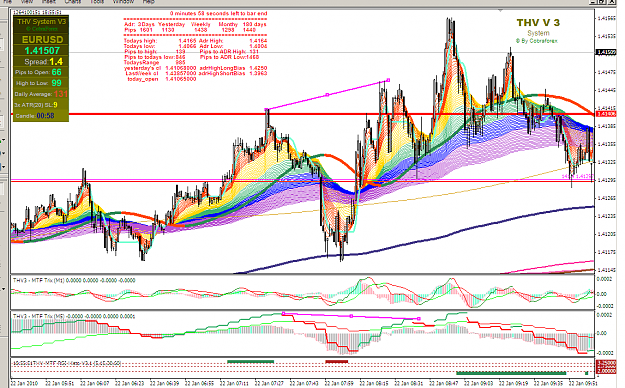Click the '22 Jan 07:27' time axis label
This screenshot has height=388, width=625.
pyautogui.click(x=269, y=383)
